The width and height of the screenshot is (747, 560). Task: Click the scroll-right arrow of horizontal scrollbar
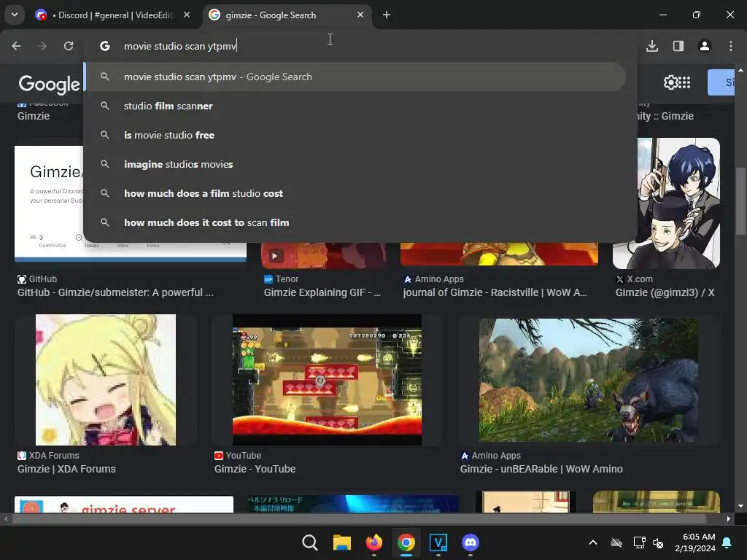[729, 518]
